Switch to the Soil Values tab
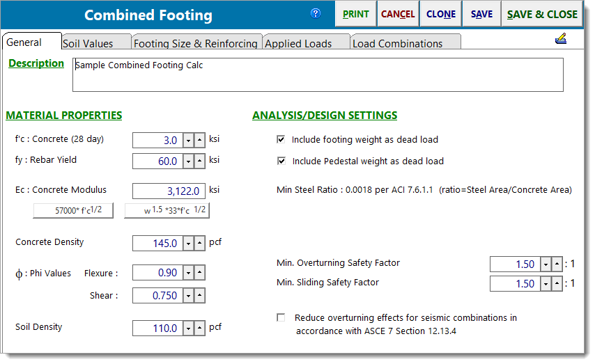595x364 pixels. click(96, 42)
